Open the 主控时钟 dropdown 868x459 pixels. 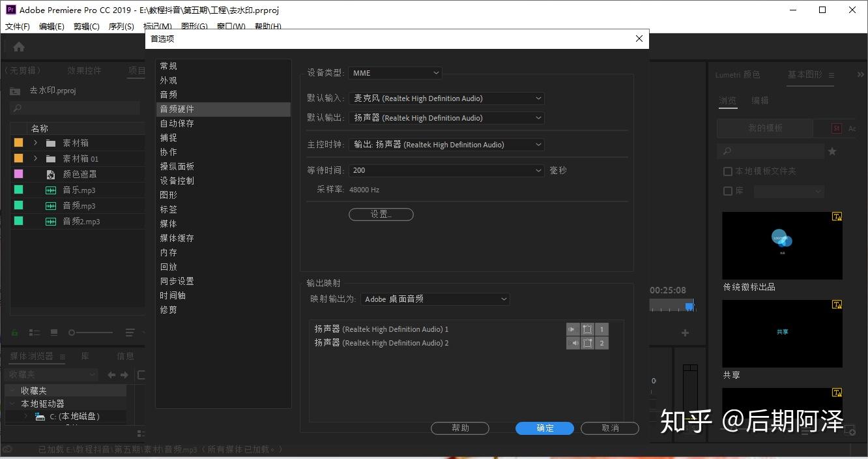coord(446,145)
